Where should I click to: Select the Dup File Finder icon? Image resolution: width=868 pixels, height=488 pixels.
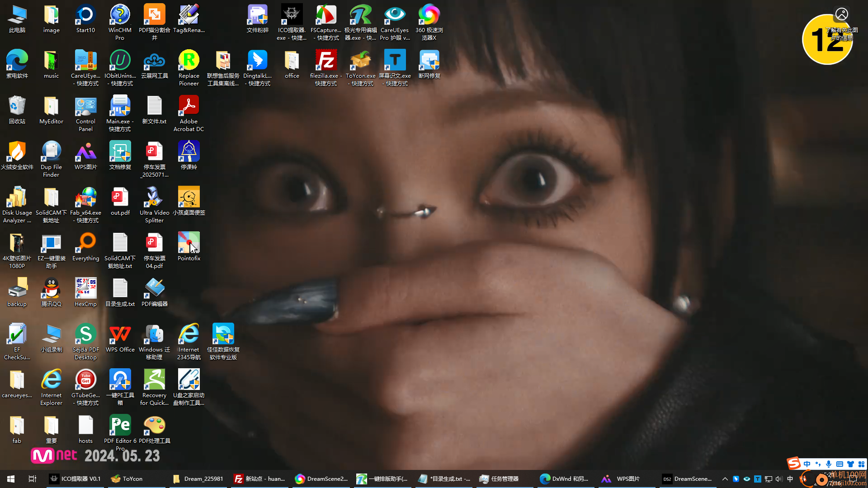click(x=51, y=159)
